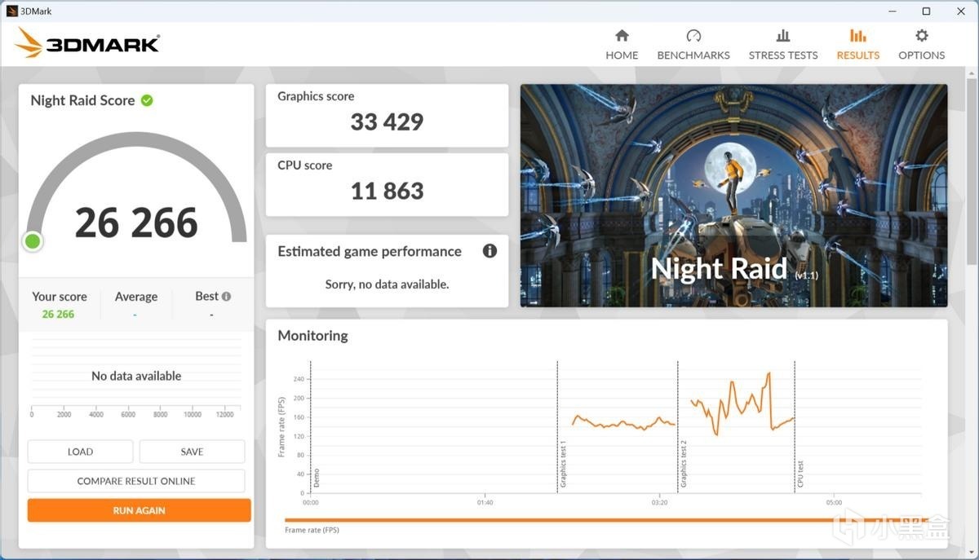The image size is (979, 560).
Task: Click the Night Raid benchmark image
Action: coord(733,196)
